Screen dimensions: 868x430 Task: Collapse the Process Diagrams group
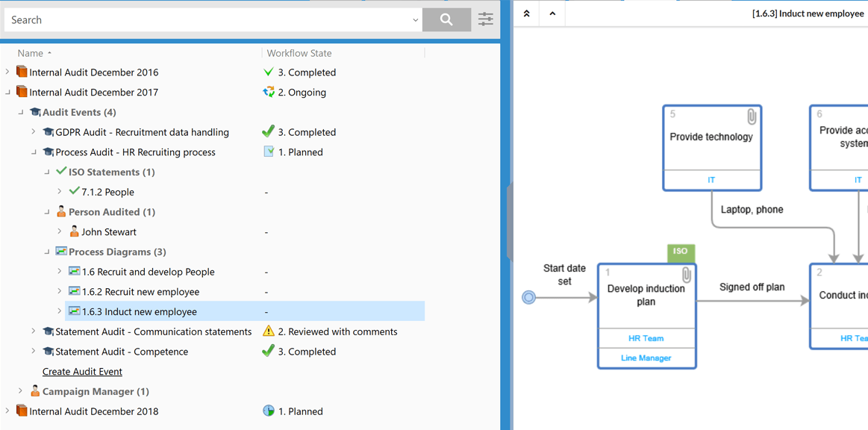[x=47, y=252]
